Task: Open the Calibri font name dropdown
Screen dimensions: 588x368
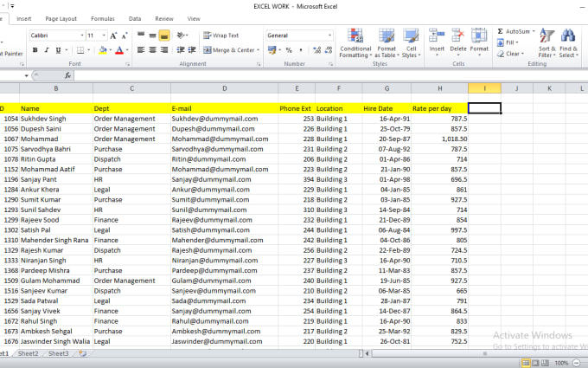Action: coord(82,36)
